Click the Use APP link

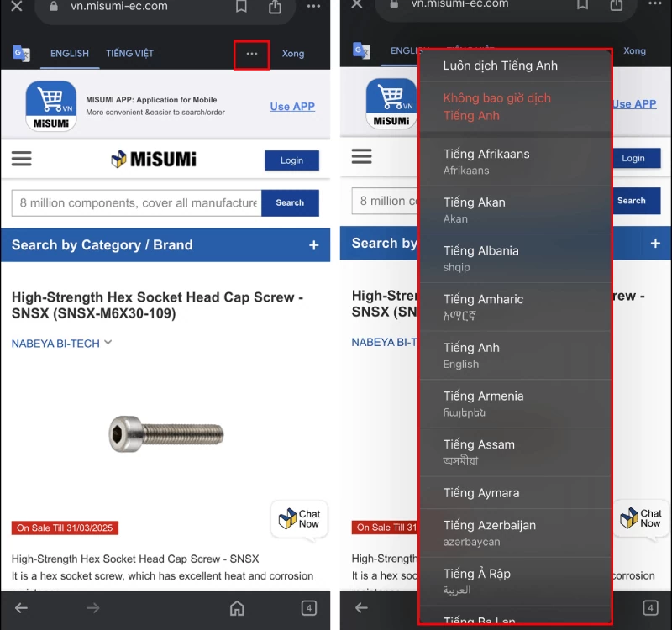tap(292, 104)
